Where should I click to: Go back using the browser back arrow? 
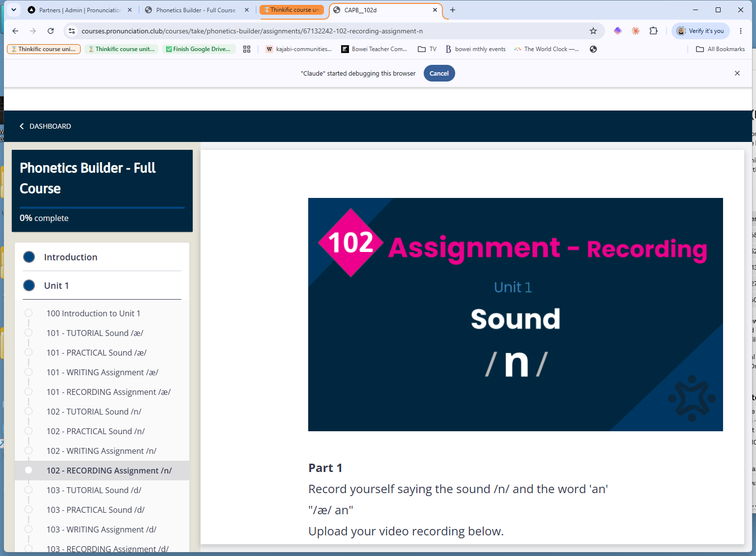pyautogui.click(x=15, y=31)
